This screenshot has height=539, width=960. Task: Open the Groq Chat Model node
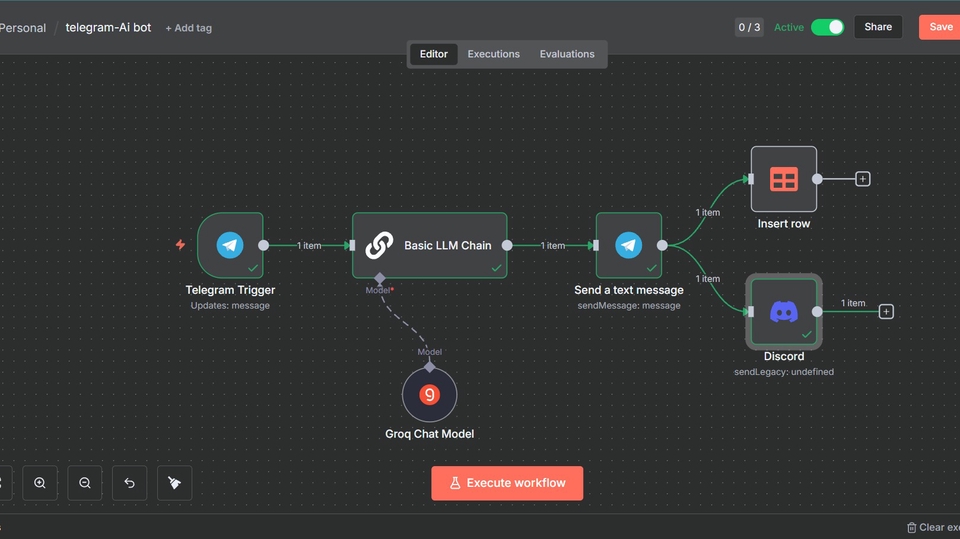(429, 395)
